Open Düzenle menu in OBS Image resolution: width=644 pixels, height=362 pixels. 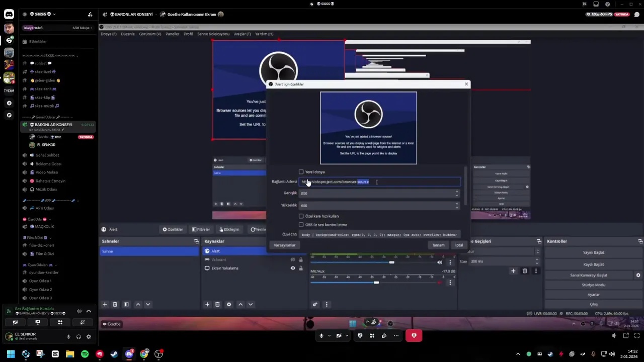pos(128,34)
